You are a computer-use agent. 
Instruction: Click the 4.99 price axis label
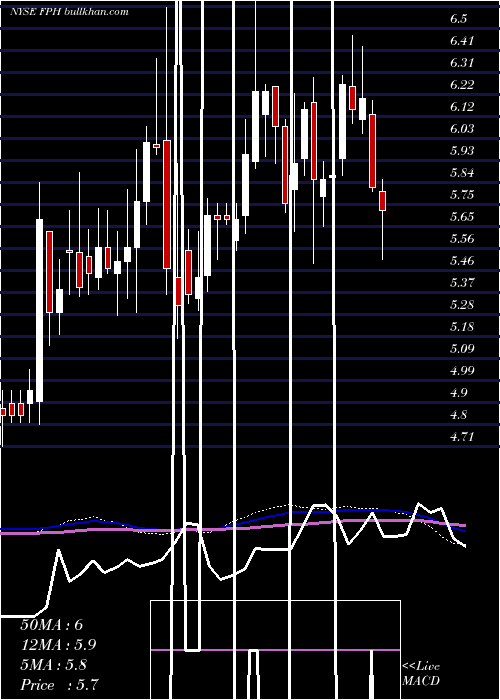click(462, 371)
